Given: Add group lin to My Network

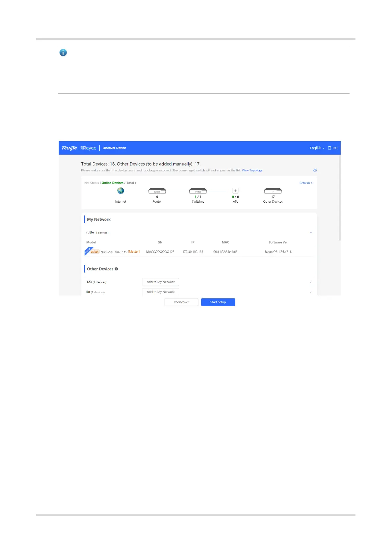Looking at the screenshot, I should [161, 292].
